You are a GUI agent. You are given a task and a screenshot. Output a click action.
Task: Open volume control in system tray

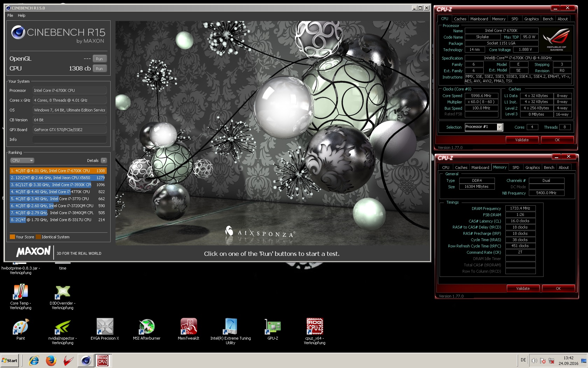coord(534,360)
